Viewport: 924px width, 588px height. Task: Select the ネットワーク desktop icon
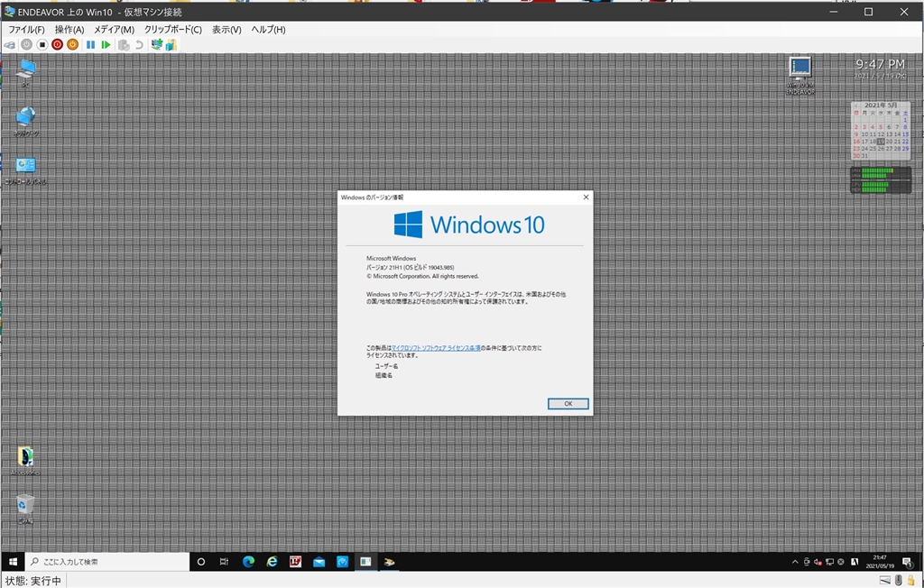pyautogui.click(x=25, y=122)
